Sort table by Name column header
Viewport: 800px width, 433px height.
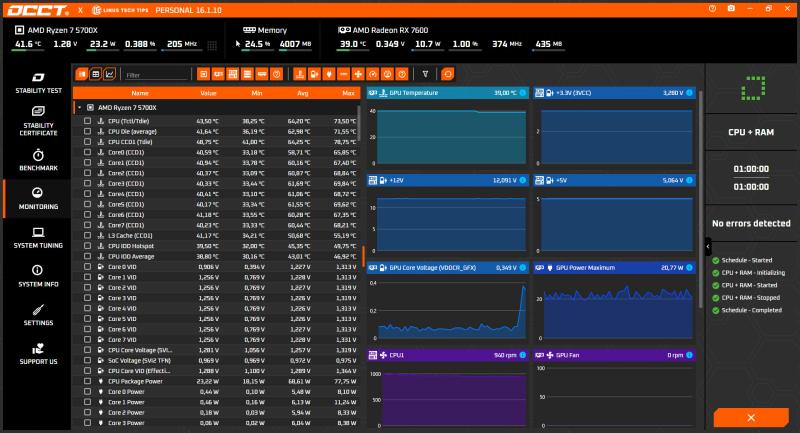coord(140,93)
